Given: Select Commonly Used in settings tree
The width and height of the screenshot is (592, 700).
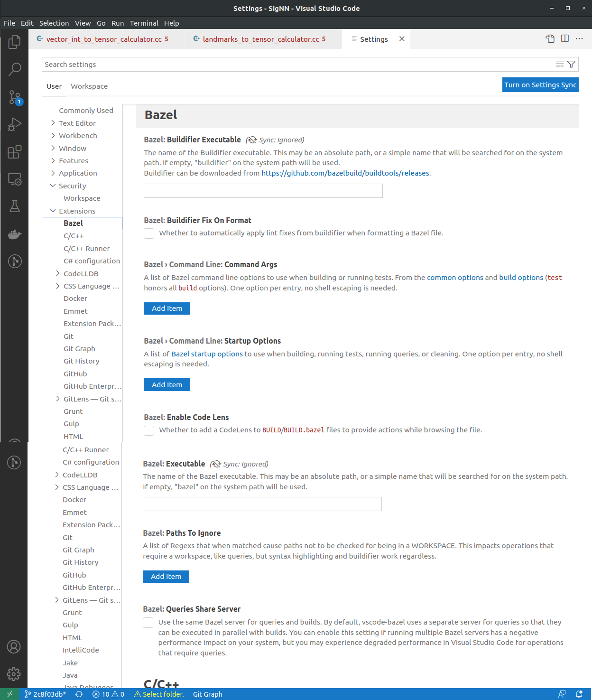Looking at the screenshot, I should tap(86, 111).
